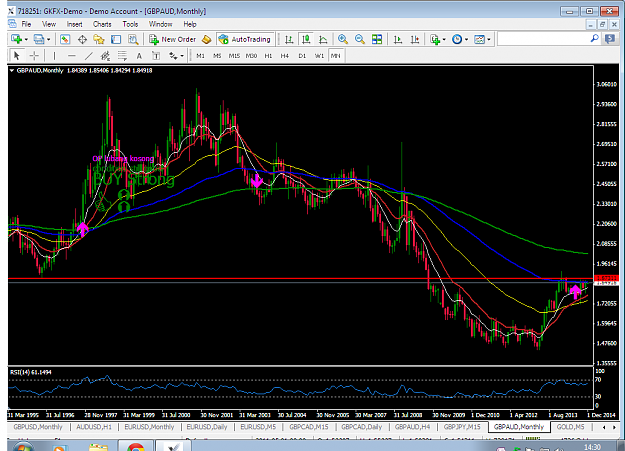Screen dimensions: 625x451
Task: Toggle Auto Scroll chart icon
Action: coord(398,39)
